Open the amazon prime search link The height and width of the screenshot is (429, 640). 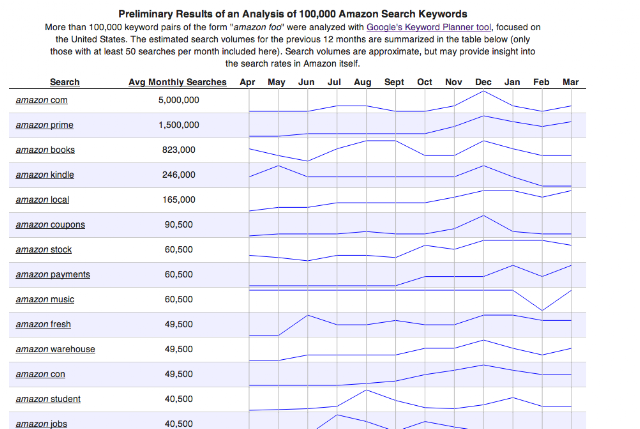pyautogui.click(x=44, y=125)
